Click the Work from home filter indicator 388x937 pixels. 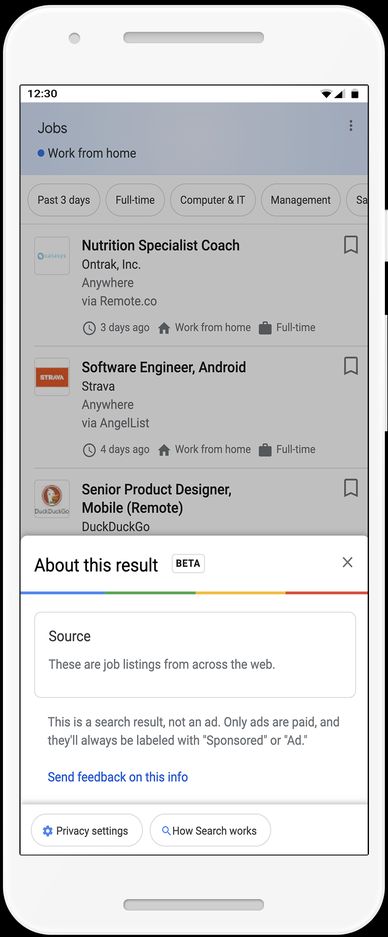tap(87, 153)
